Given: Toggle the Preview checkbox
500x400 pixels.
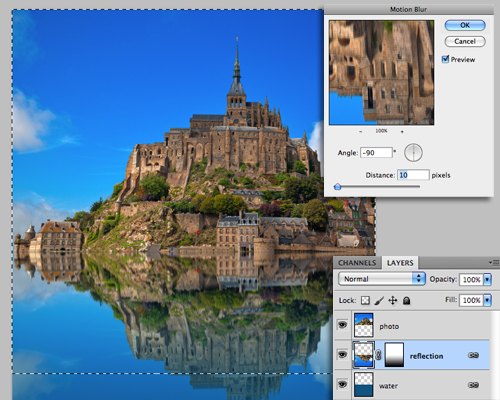Looking at the screenshot, I should [x=445, y=59].
